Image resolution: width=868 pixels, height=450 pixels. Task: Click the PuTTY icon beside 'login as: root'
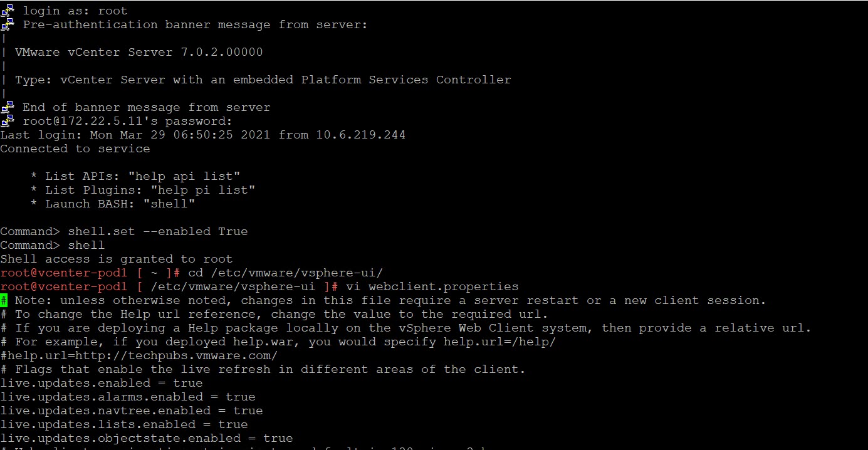8,11
